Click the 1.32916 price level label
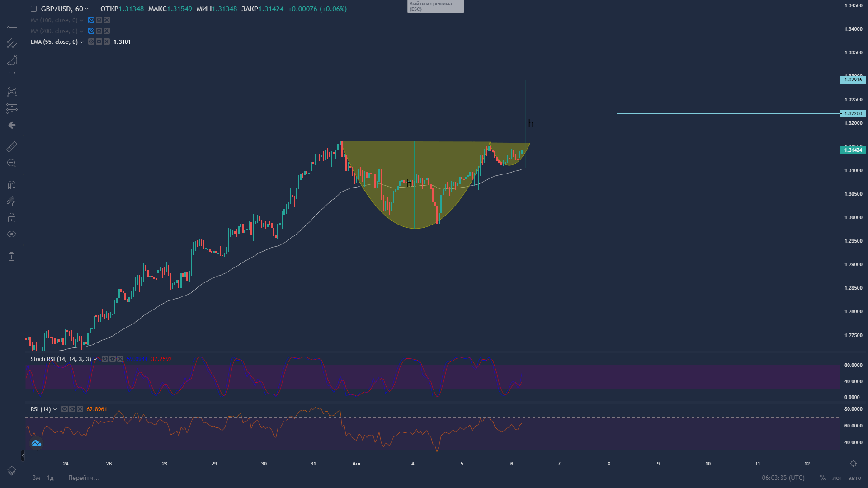The width and height of the screenshot is (868, 488). pos(853,80)
